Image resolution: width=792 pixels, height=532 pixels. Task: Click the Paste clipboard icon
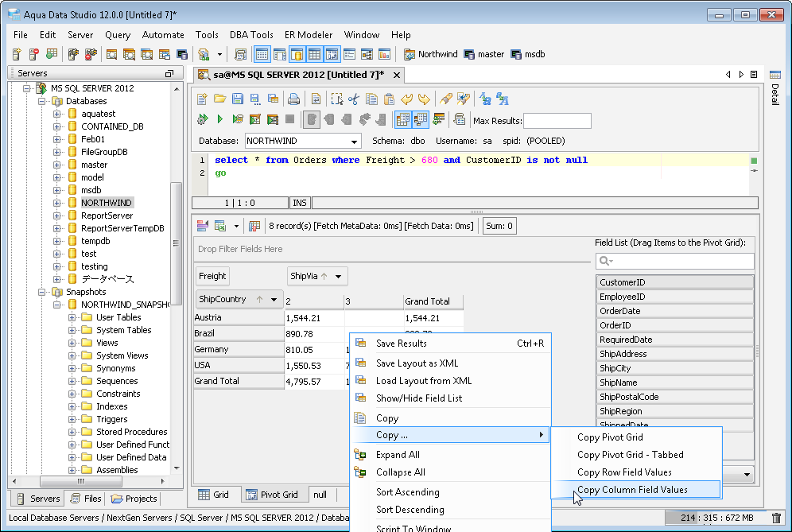click(389, 99)
